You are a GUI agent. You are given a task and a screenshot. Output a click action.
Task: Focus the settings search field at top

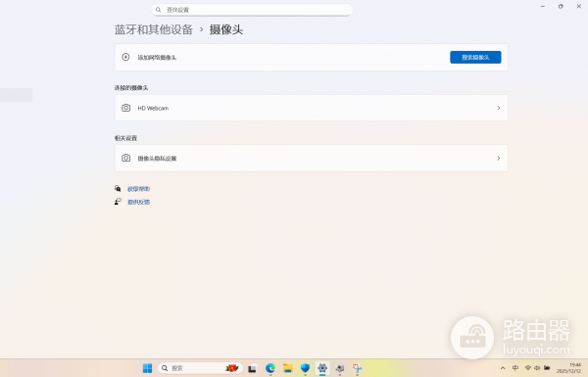click(252, 10)
